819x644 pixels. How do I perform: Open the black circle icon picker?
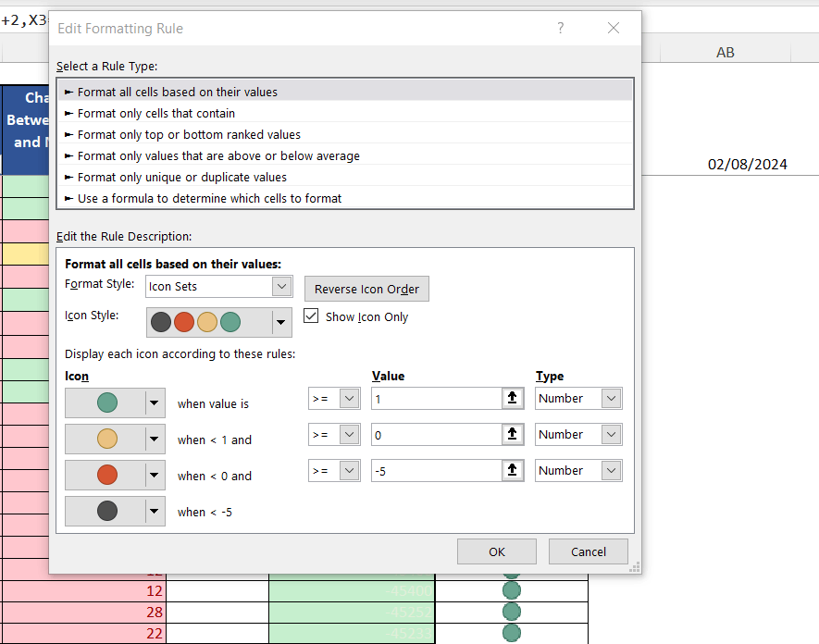[115, 511]
